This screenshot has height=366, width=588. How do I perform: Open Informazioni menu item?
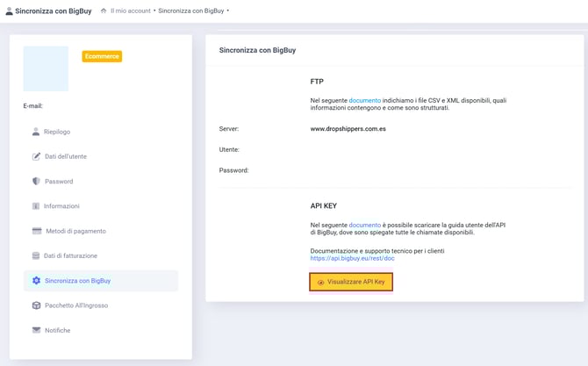pyautogui.click(x=61, y=206)
